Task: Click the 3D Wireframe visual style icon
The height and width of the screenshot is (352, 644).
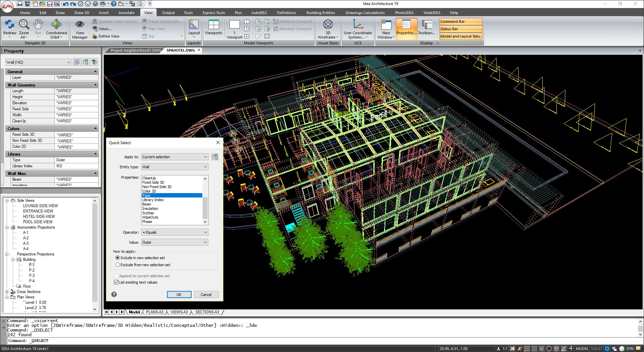Action: [328, 24]
